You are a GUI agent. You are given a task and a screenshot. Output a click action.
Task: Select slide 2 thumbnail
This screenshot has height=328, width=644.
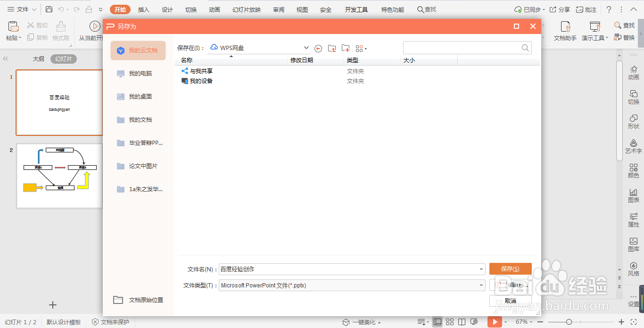click(59, 176)
